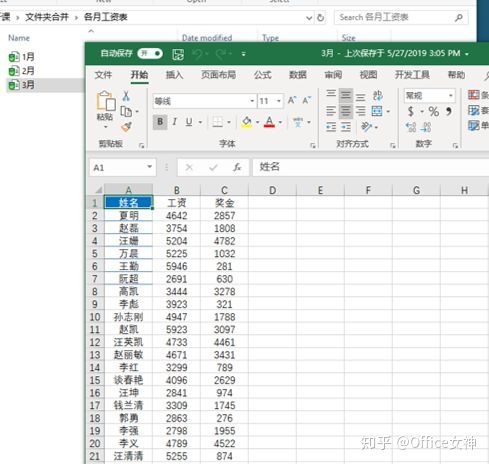489x464 pixels.
Task: Open the 开发工具 ribbon tab
Action: coord(412,75)
